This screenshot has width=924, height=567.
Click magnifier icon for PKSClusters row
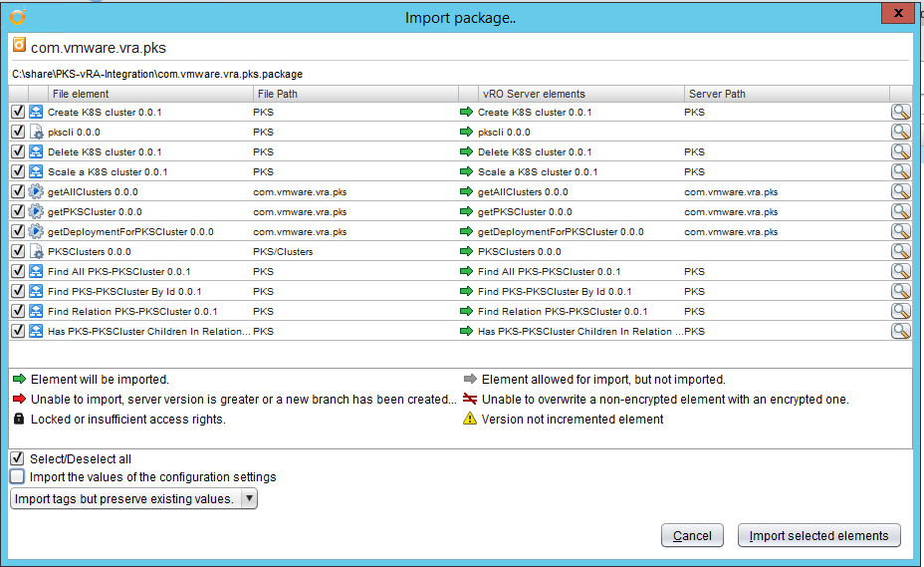click(900, 251)
